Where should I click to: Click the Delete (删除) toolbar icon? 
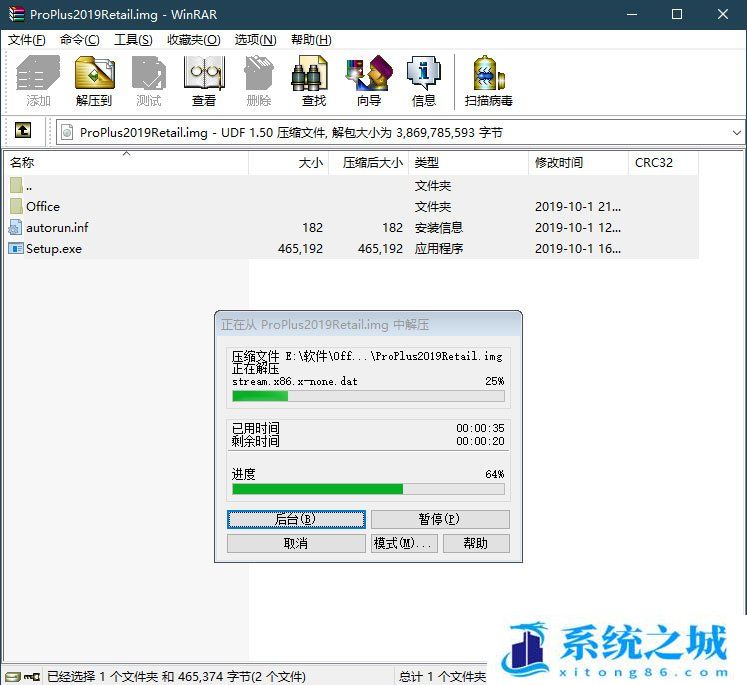pyautogui.click(x=259, y=81)
